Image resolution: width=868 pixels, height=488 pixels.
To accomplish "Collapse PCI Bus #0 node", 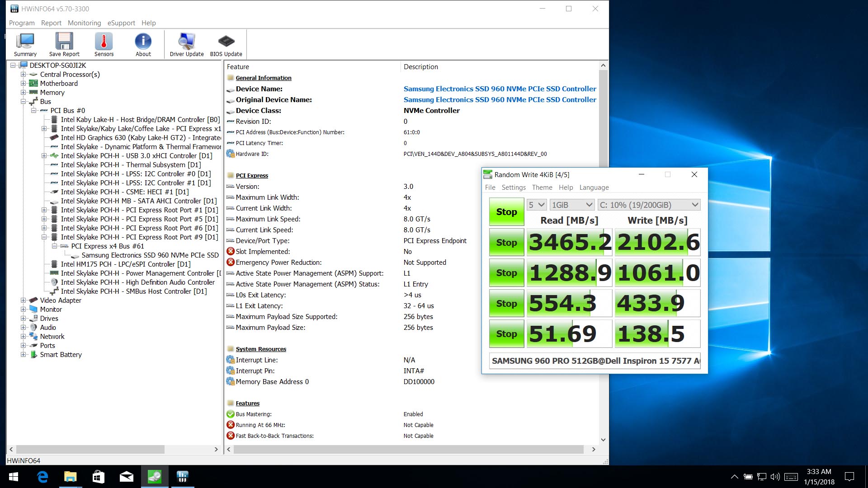I will pyautogui.click(x=33, y=111).
